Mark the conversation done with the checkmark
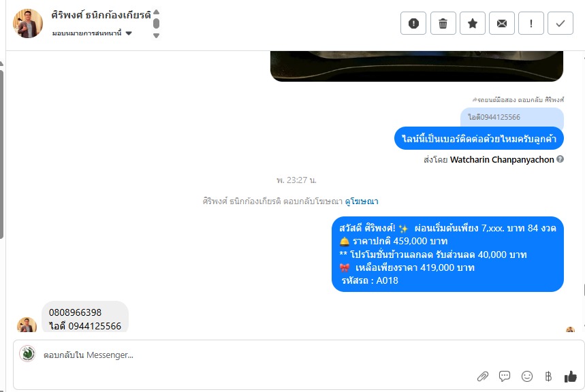Image resolution: width=585 pixels, height=392 pixels. click(x=560, y=24)
